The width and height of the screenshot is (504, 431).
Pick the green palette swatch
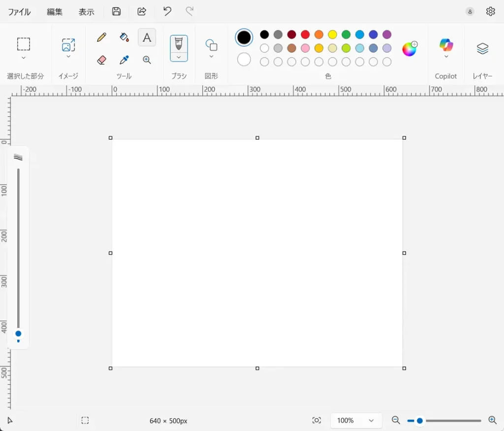[x=346, y=34]
